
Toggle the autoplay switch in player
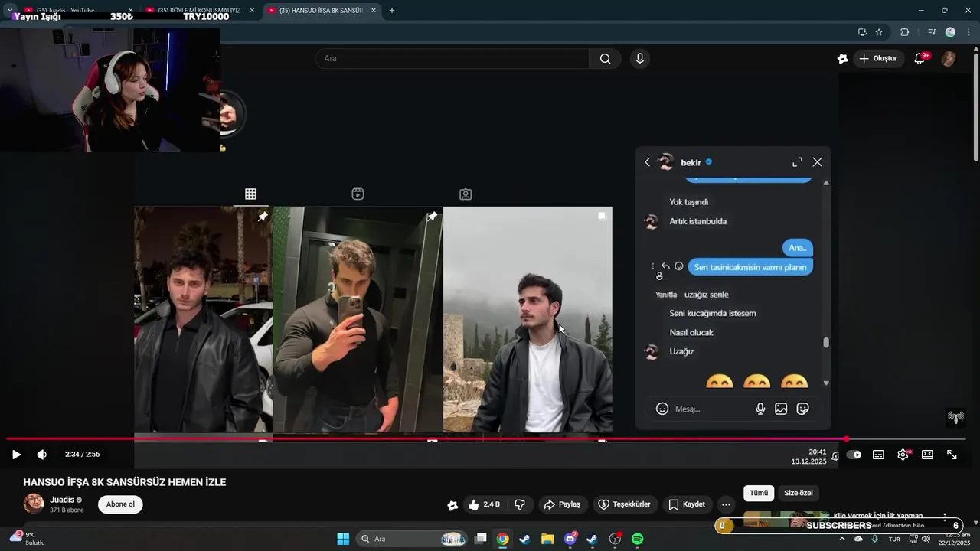click(x=854, y=455)
